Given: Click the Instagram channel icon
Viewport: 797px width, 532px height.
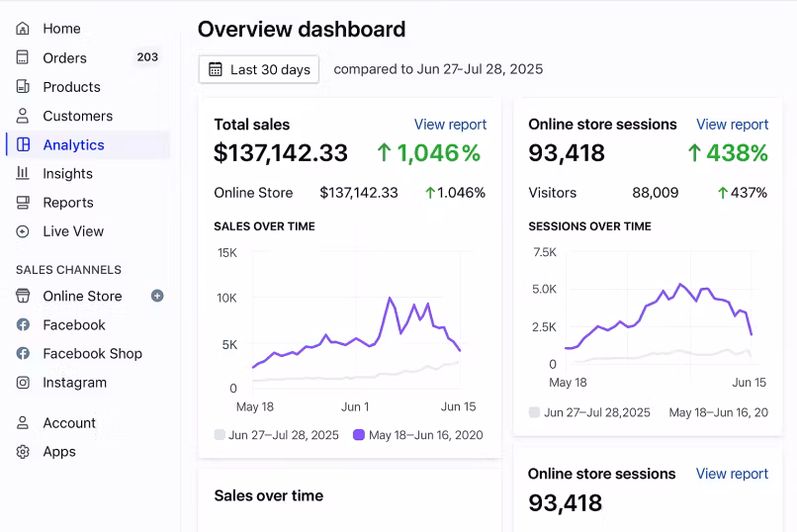Looking at the screenshot, I should click(x=23, y=383).
